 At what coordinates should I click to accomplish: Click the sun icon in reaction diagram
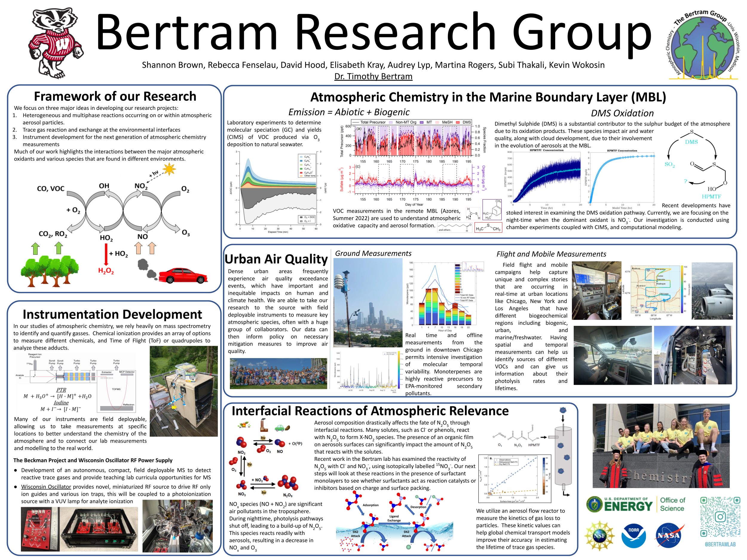[169, 169]
